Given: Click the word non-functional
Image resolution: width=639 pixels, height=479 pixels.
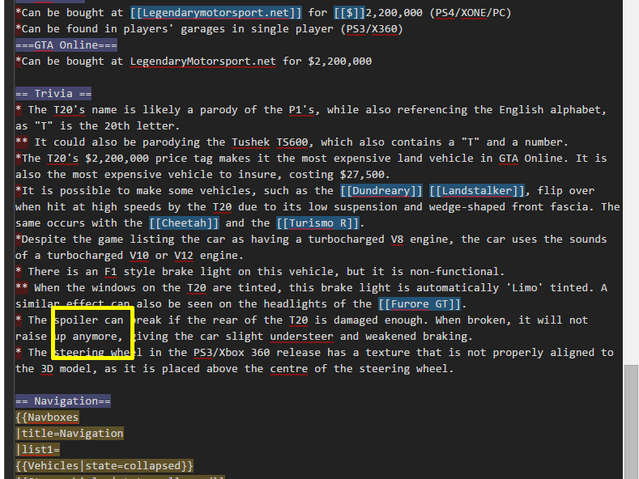Looking at the screenshot, I should coord(454,272).
